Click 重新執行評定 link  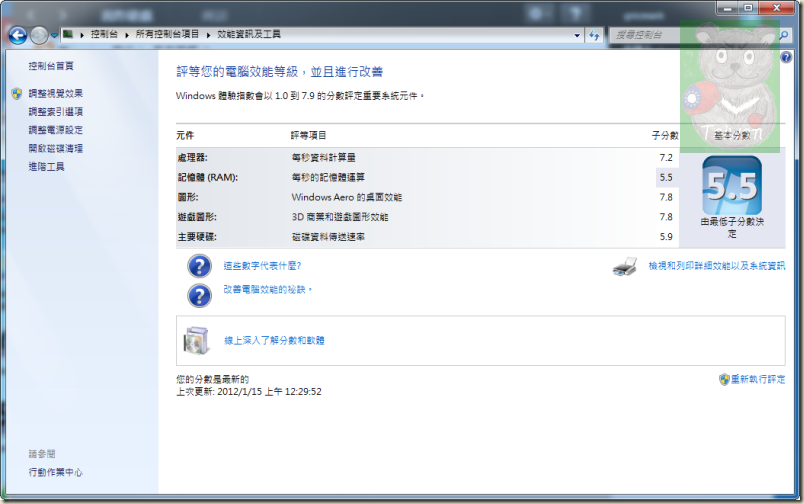758,379
